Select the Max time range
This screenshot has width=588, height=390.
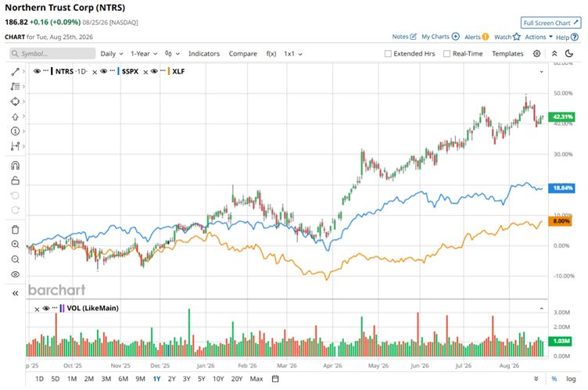[256, 379]
